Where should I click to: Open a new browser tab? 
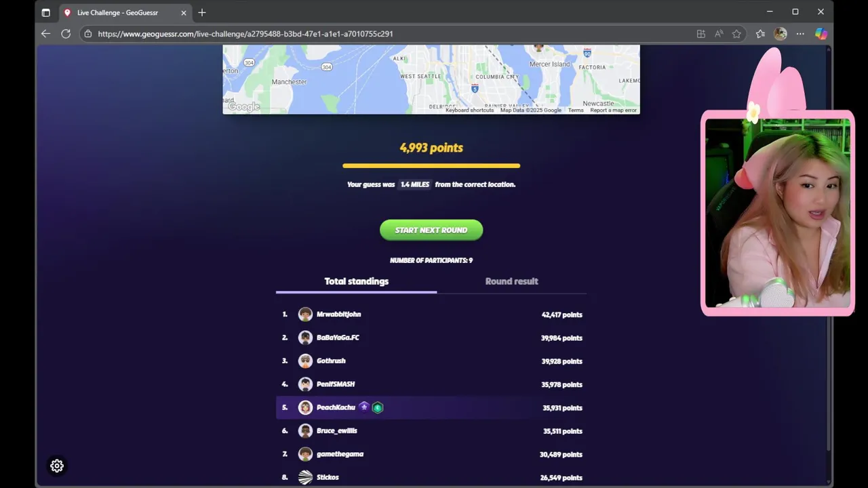point(201,12)
